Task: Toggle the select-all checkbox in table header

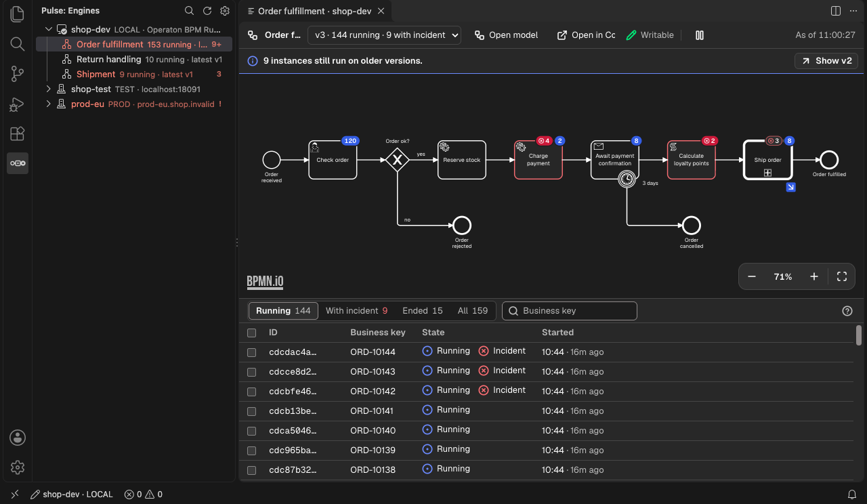Action: (x=252, y=333)
